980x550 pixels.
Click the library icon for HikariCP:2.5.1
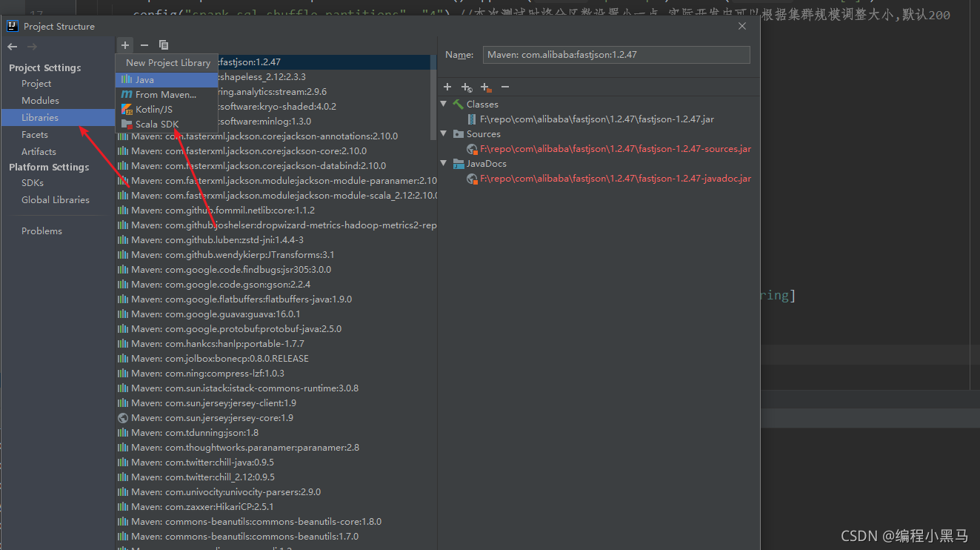[123, 506]
